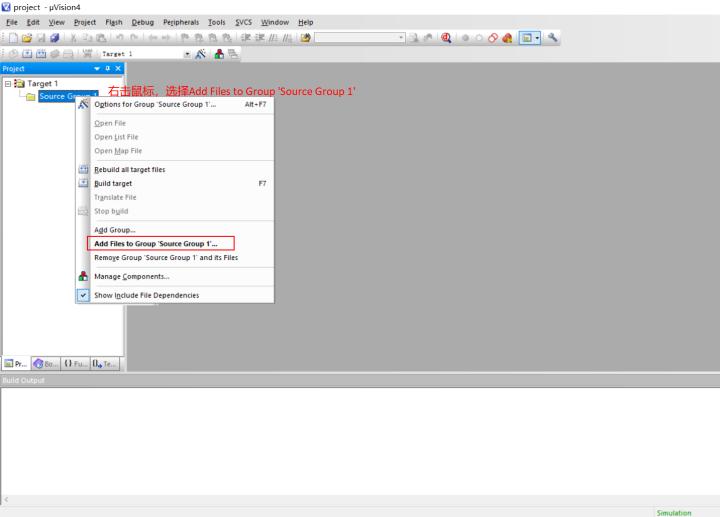The image size is (720, 517).
Task: Open the window layout dropdown arrow
Action: click(x=537, y=38)
